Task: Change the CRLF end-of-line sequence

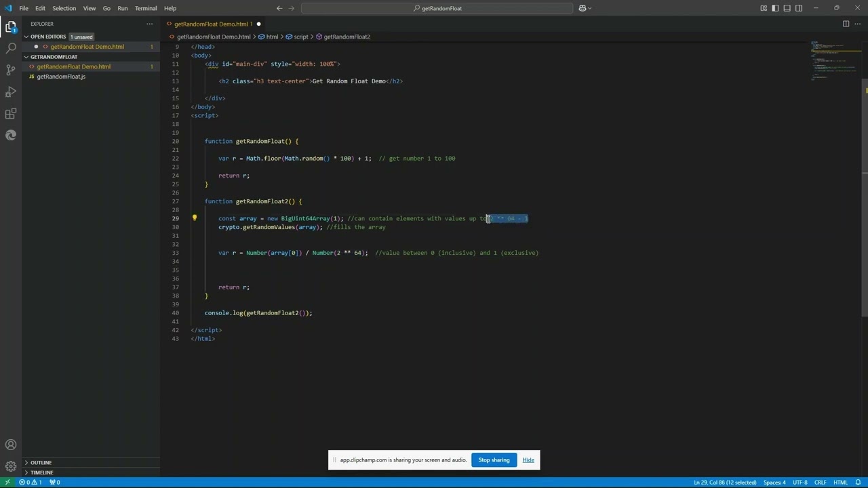Action: (x=821, y=483)
